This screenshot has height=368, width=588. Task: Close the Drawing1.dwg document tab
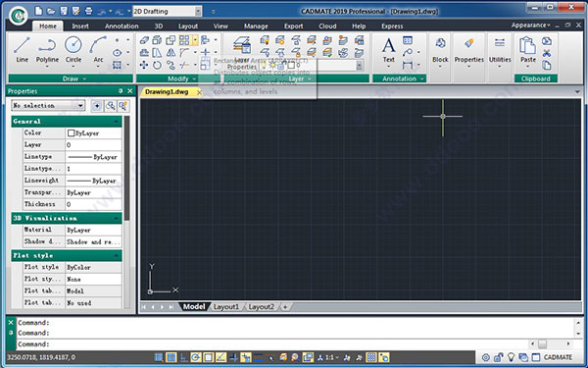[x=199, y=92]
